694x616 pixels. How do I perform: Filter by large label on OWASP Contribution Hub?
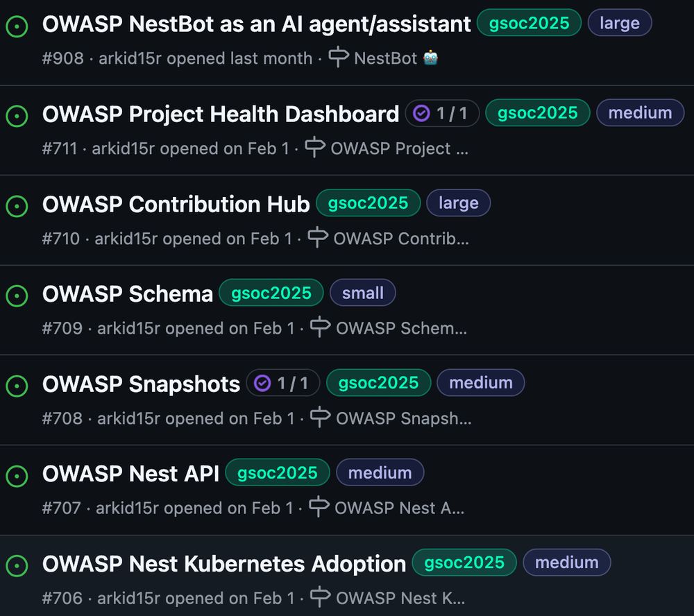coord(459,203)
